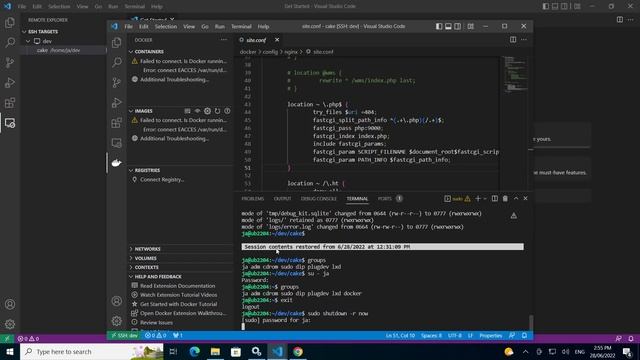This screenshot has width=640, height=360.
Task: Maximize the panel with the up chevron
Action: click(x=516, y=198)
